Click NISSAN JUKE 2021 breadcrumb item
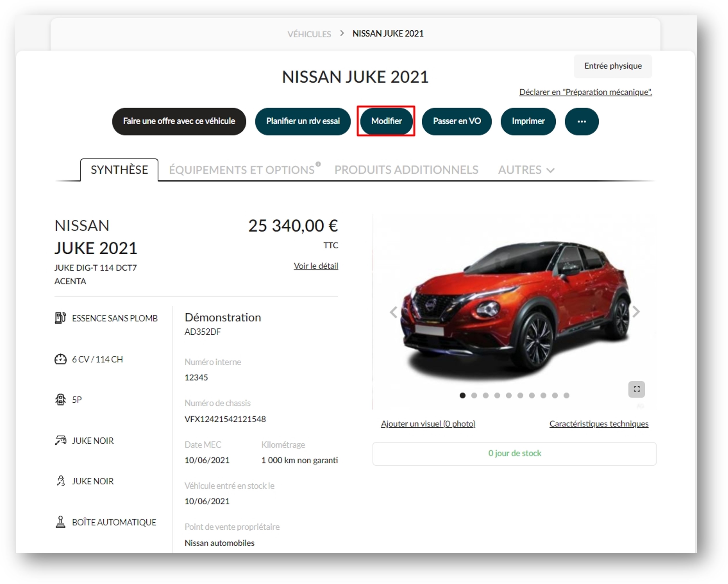Image resolution: width=728 pixels, height=584 pixels. click(388, 33)
